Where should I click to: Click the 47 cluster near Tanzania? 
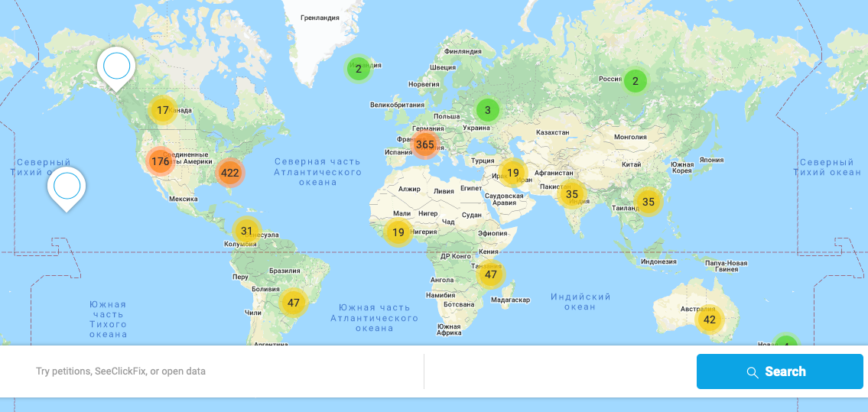pos(490,274)
